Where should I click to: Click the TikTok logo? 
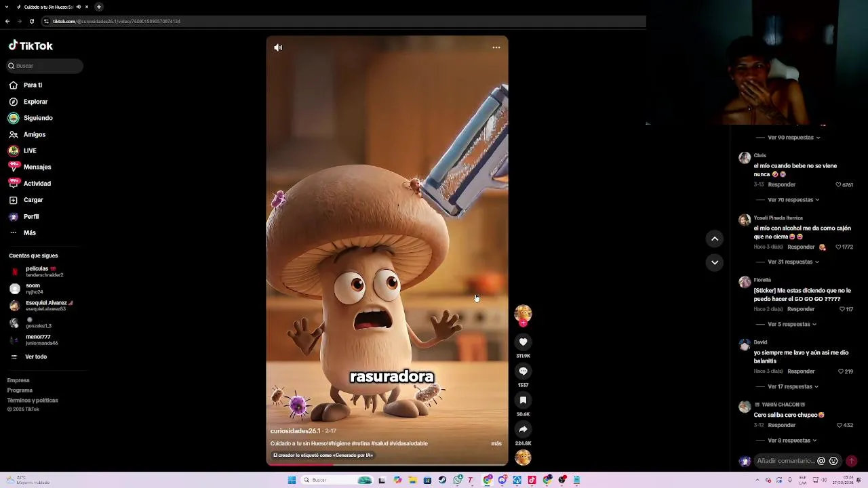[x=31, y=45]
